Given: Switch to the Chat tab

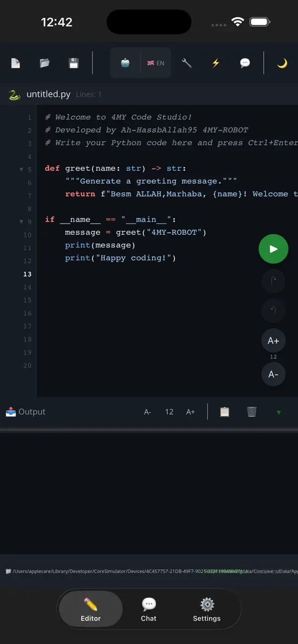Looking at the screenshot, I should point(149,609).
